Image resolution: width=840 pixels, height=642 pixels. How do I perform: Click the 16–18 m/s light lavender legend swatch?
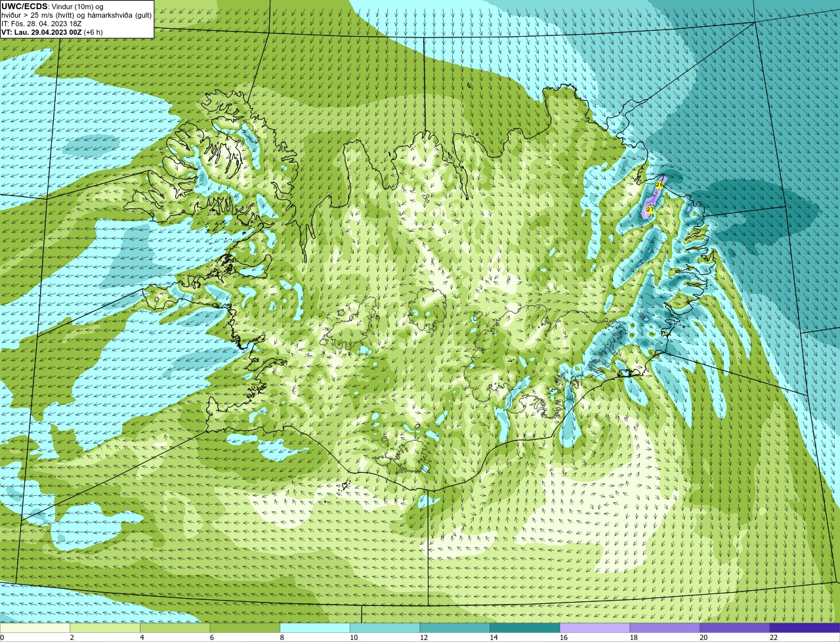595,628
